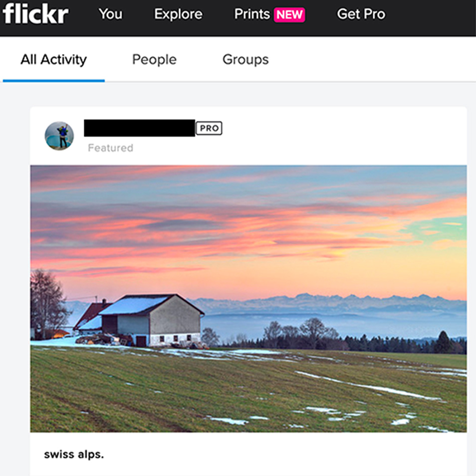Click the grassy field in the photo

click(248, 392)
